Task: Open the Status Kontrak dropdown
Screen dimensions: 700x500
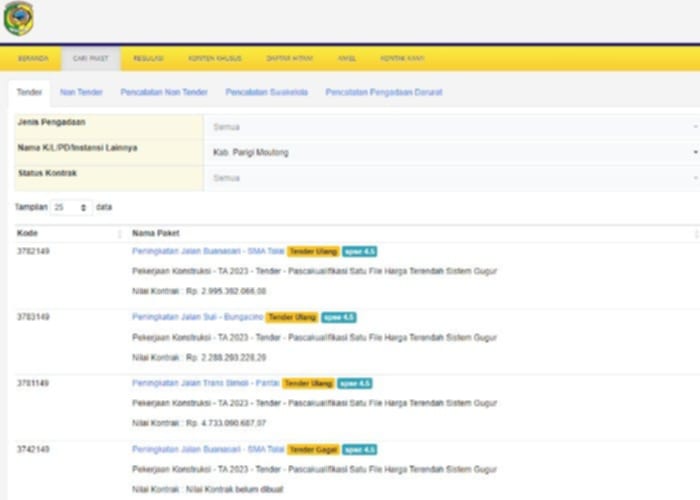Action: click(x=452, y=178)
